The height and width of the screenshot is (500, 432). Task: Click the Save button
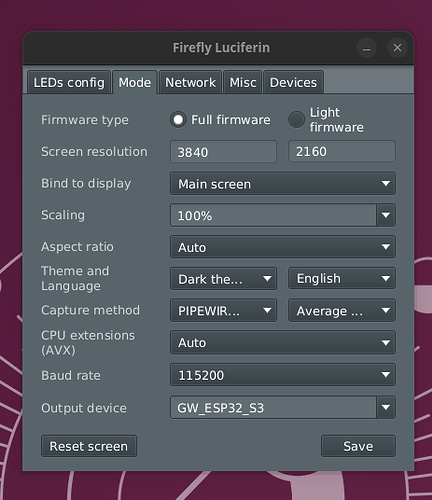pos(359,446)
